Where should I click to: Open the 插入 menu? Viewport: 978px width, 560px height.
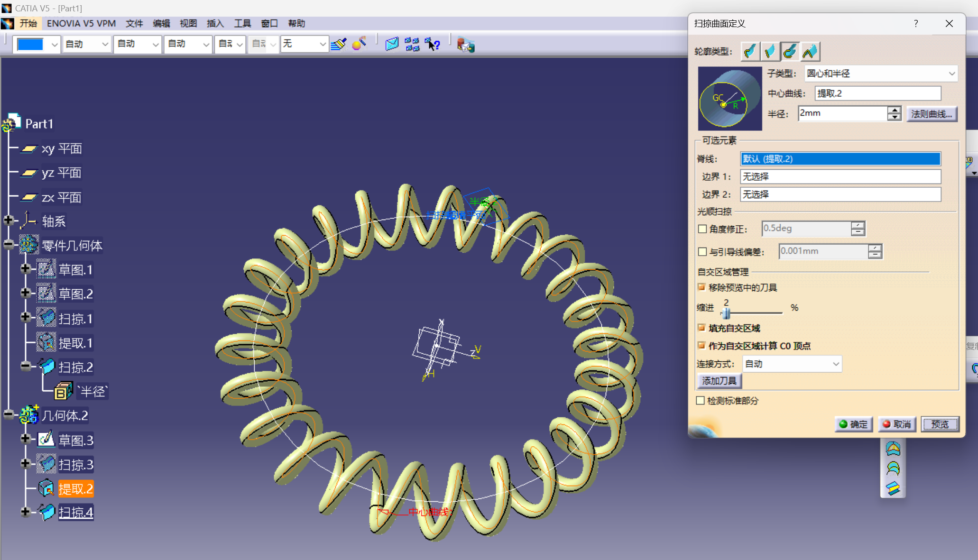point(215,23)
